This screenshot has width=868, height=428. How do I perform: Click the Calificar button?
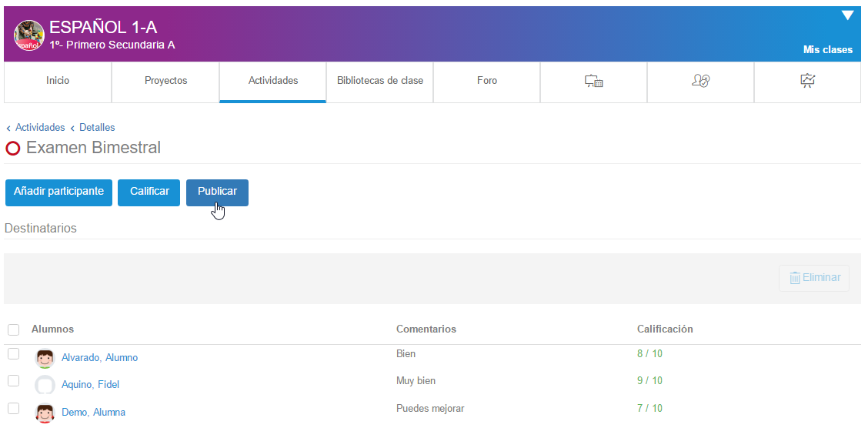tap(149, 192)
